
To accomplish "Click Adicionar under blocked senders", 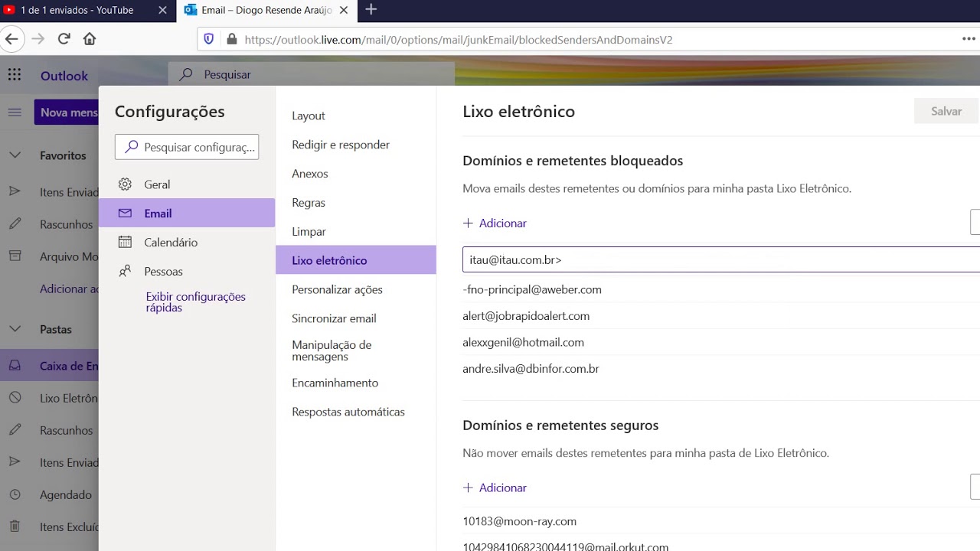I will (495, 223).
